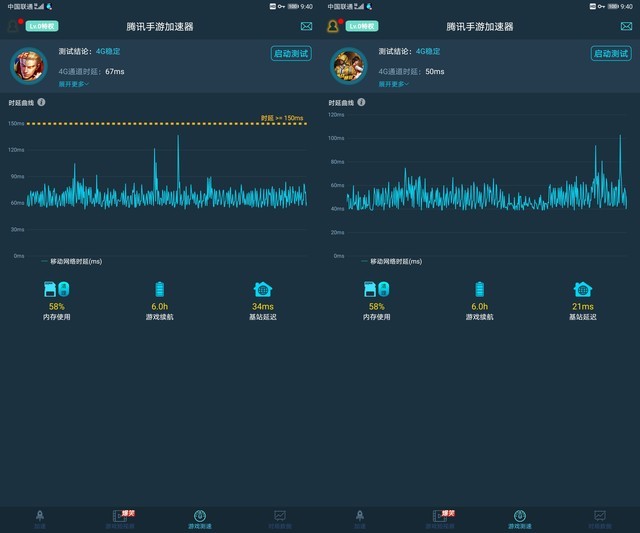The image size is (640, 533).
Task: Click left status bar signal strength icon
Action: point(40,6)
